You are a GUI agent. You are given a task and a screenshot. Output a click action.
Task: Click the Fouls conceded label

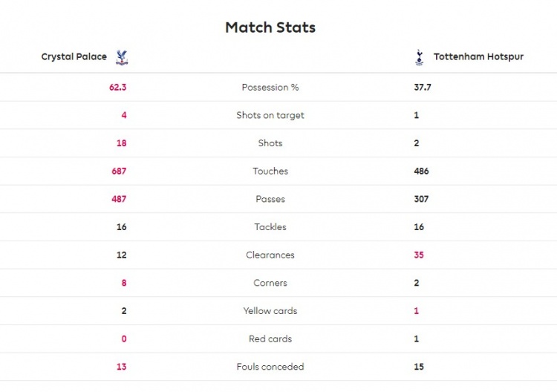tap(270, 367)
